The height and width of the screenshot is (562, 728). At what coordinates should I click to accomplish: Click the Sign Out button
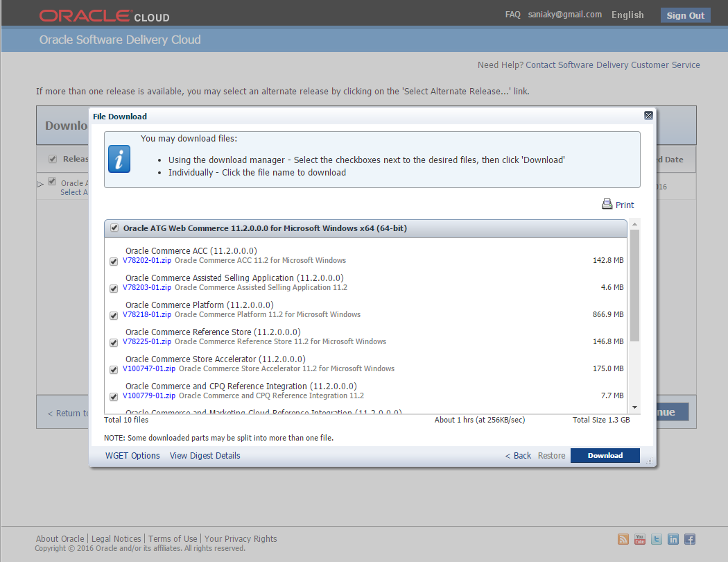685,15
